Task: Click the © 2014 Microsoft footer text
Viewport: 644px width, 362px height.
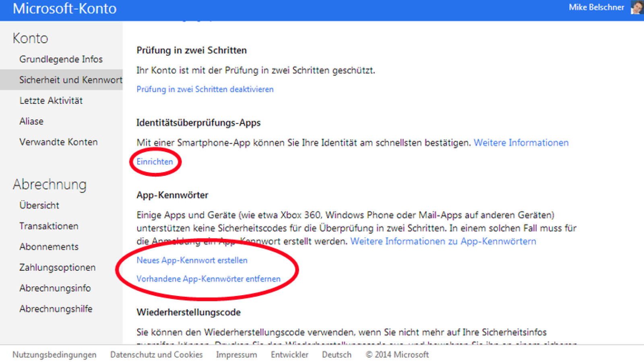Action: click(x=397, y=355)
